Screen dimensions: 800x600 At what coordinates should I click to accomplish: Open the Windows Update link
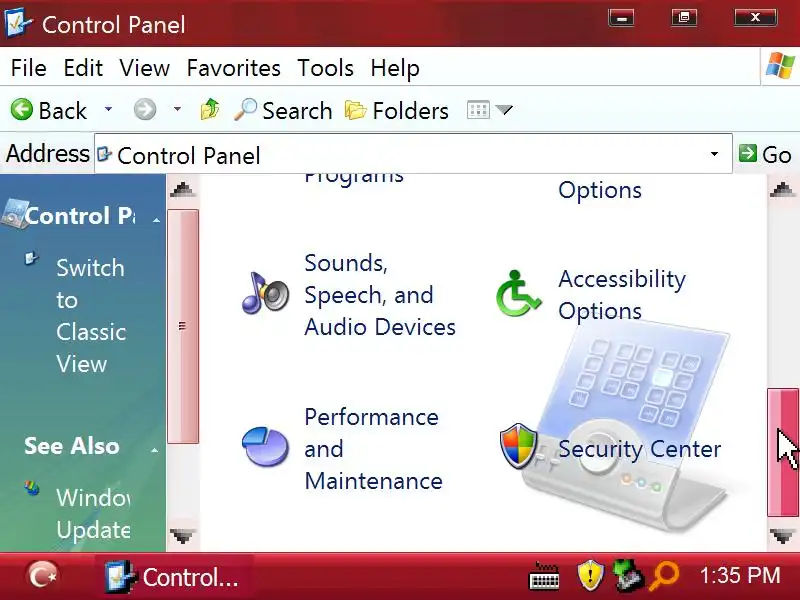point(93,513)
